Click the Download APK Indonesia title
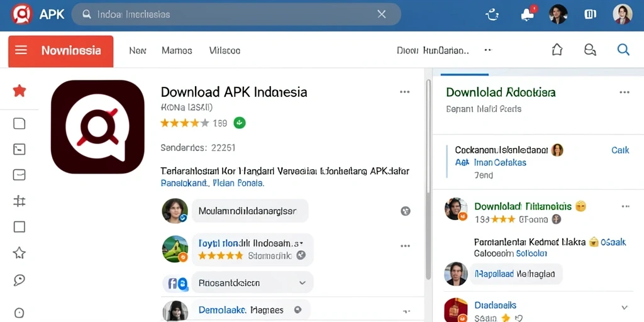Screen dimensions: 644x322 (x=234, y=92)
